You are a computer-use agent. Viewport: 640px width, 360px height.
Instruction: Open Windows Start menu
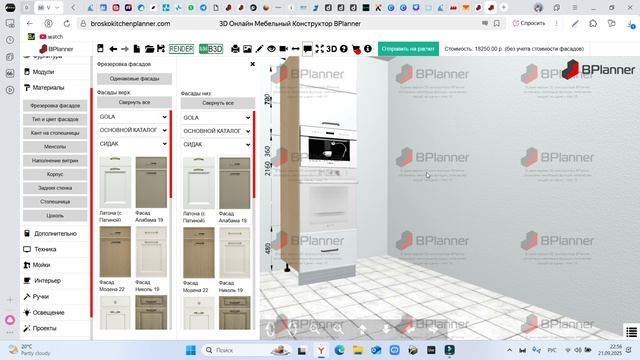[x=191, y=350]
